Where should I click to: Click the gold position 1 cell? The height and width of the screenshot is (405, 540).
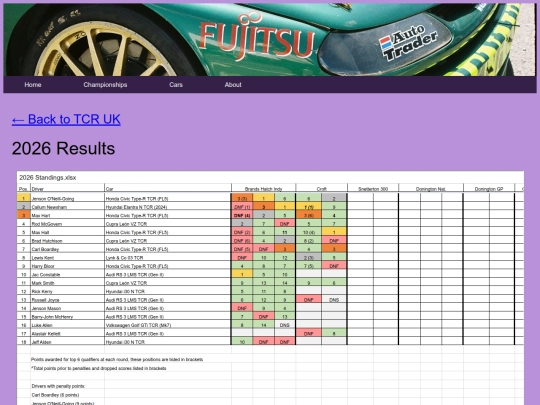coord(24,198)
